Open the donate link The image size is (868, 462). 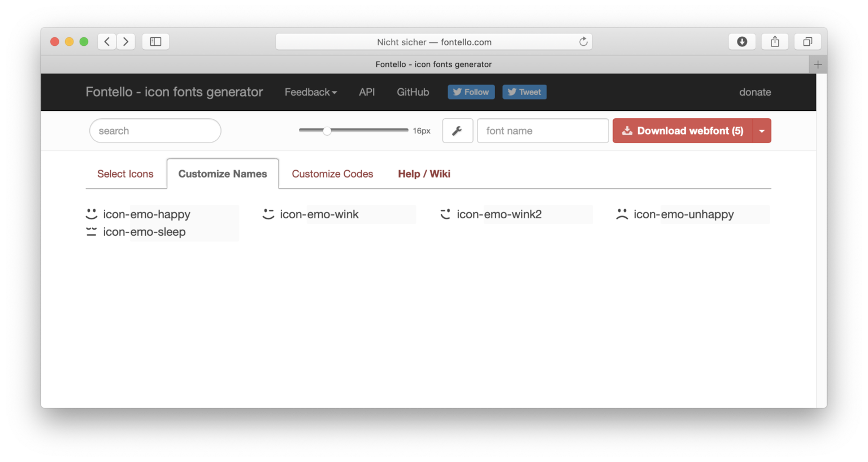pos(755,92)
